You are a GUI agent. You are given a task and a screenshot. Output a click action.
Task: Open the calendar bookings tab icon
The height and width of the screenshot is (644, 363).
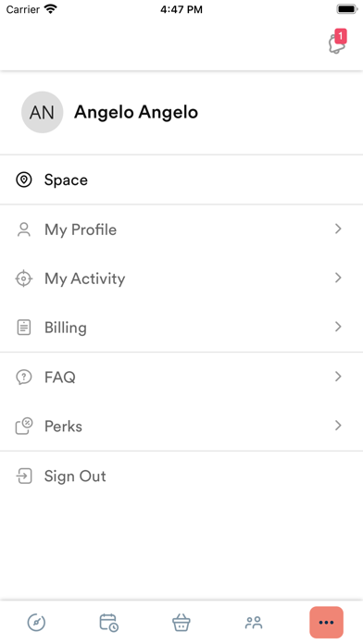pyautogui.click(x=109, y=622)
